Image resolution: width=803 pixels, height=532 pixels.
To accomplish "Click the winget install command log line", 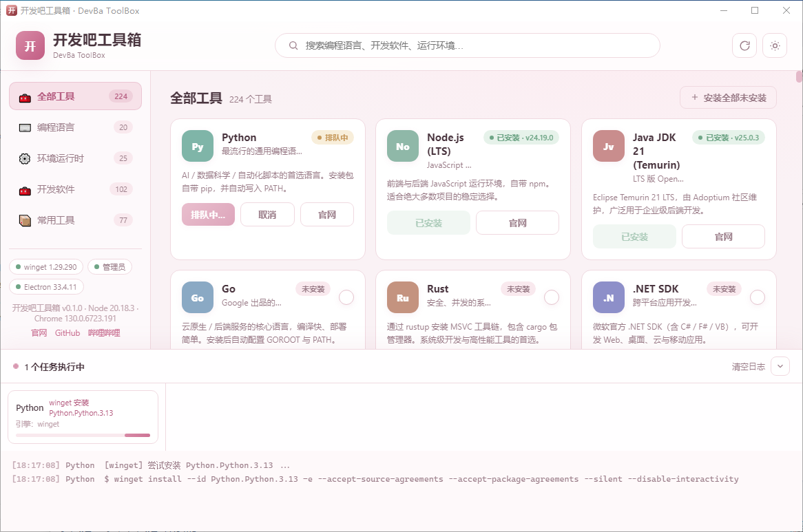I will (375, 479).
